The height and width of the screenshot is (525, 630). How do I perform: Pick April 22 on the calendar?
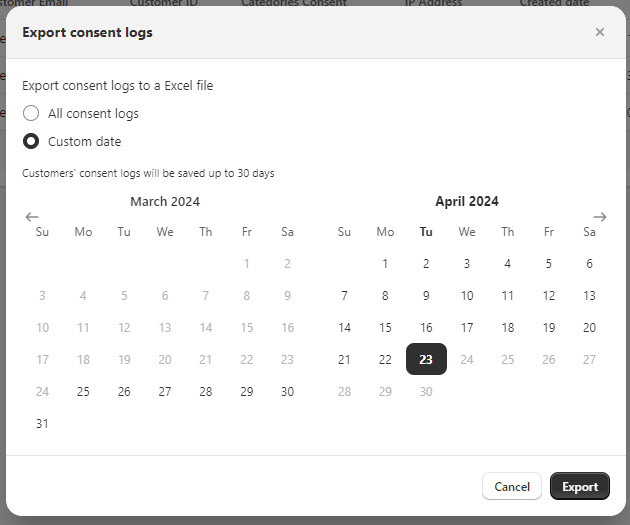(x=385, y=360)
